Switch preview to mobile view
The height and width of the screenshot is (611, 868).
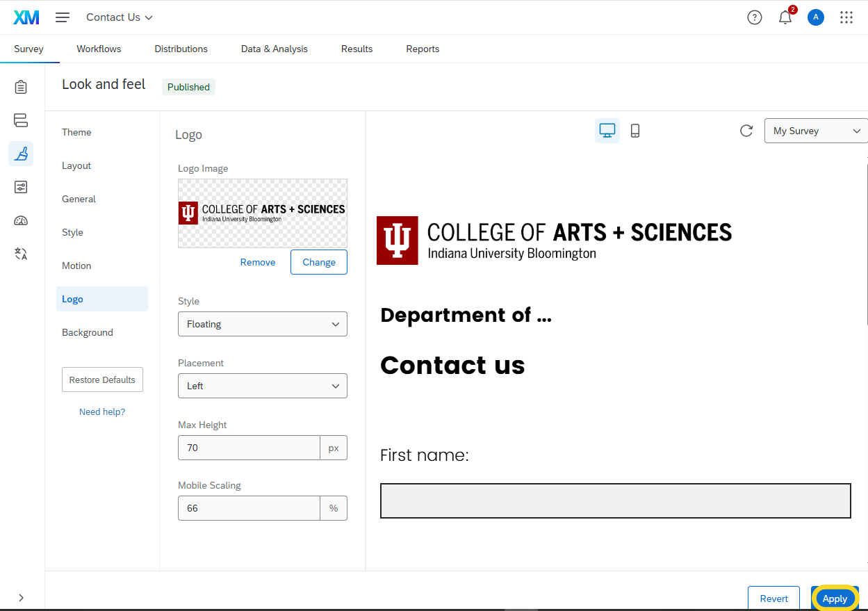coord(634,131)
